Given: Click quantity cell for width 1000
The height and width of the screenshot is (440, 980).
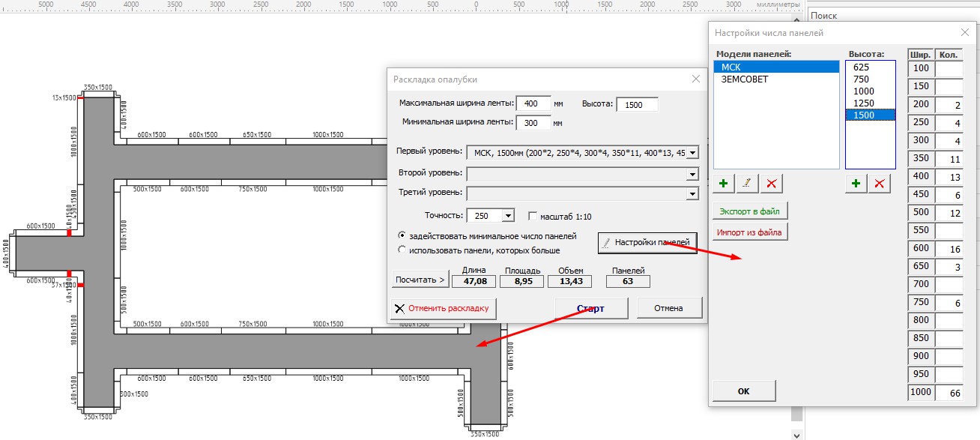Looking at the screenshot, I should pos(949,393).
